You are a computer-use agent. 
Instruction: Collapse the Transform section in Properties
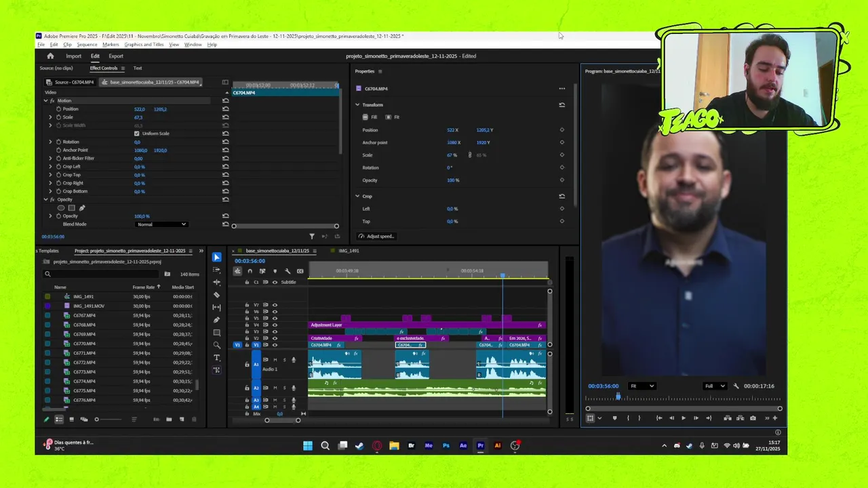pos(357,105)
